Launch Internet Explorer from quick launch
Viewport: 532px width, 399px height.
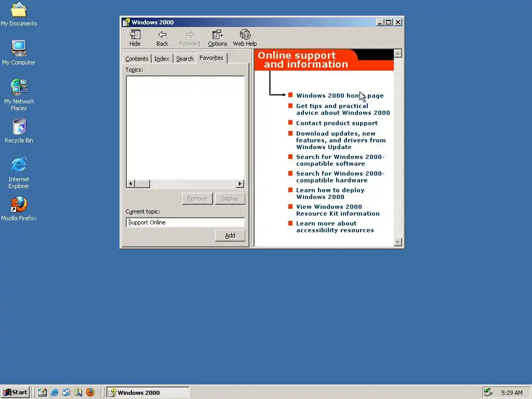coord(54,393)
